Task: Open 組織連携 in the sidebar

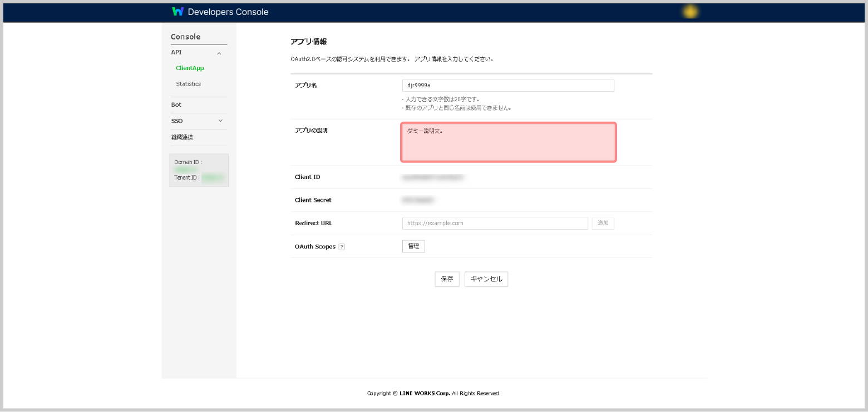Action: [182, 137]
